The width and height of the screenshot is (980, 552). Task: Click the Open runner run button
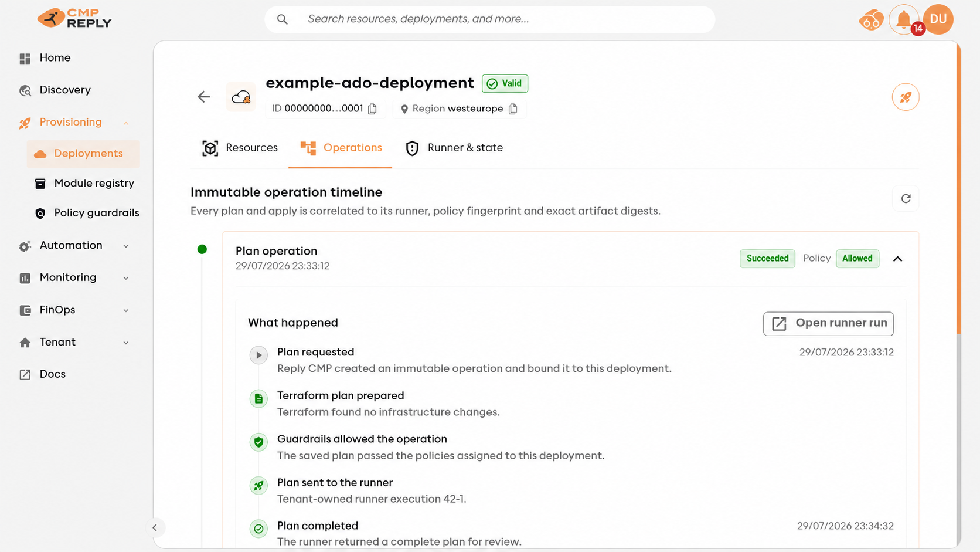point(828,323)
